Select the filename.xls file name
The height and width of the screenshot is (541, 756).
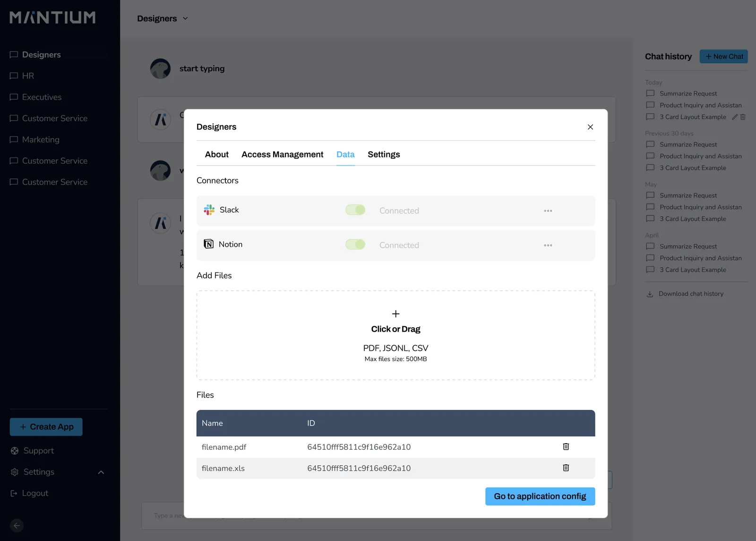pyautogui.click(x=223, y=468)
